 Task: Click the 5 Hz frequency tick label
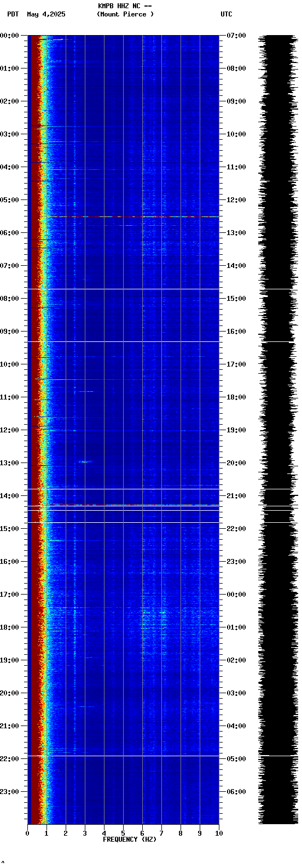(x=123, y=833)
